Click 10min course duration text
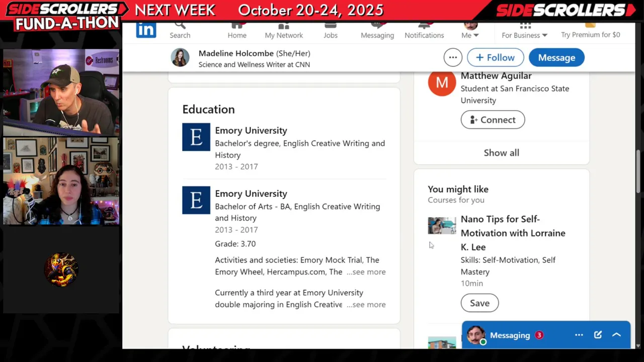Viewport: 644px width, 362px height. (471, 284)
